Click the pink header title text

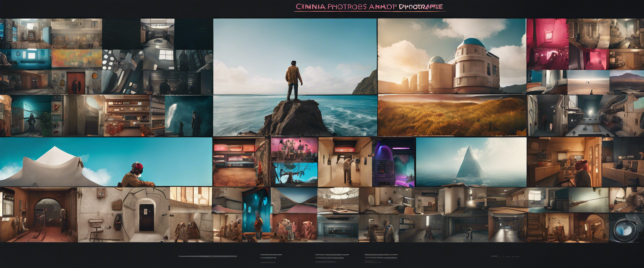click(369, 7)
